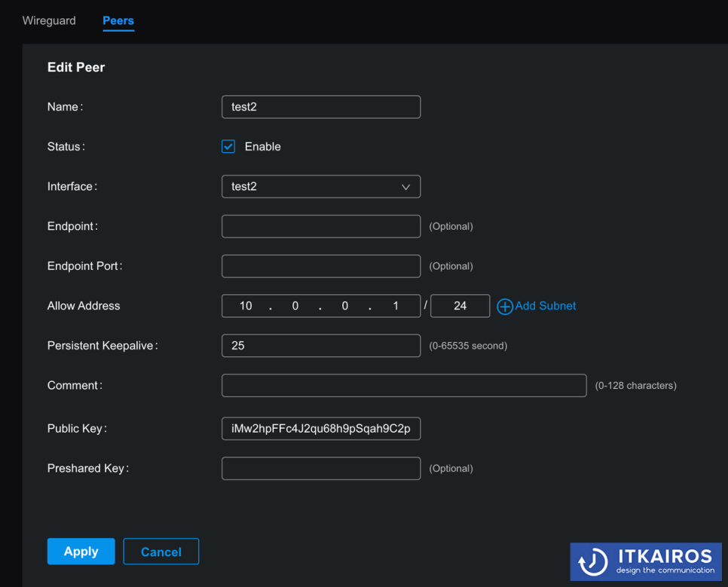Click the Comment input field
728x587 pixels.
(404, 386)
